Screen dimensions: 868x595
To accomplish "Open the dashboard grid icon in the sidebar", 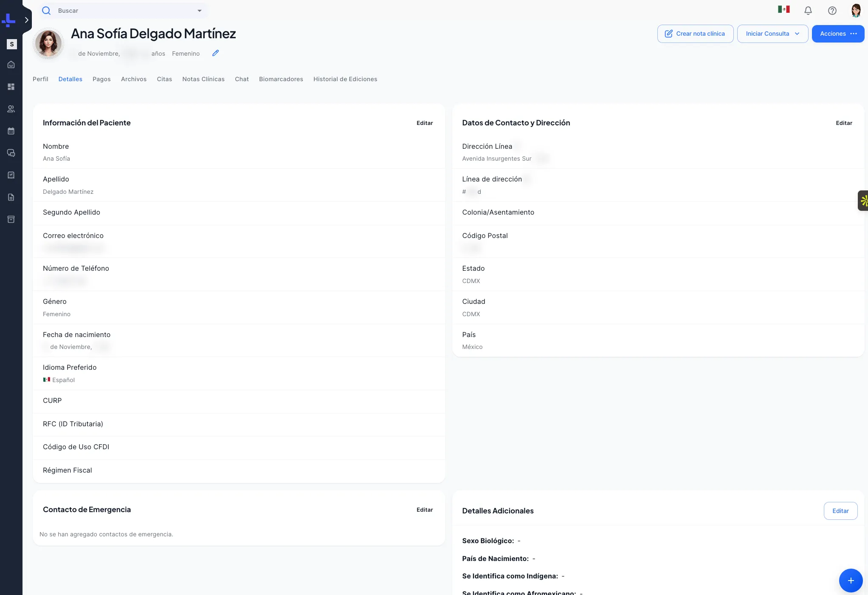I will tap(11, 87).
